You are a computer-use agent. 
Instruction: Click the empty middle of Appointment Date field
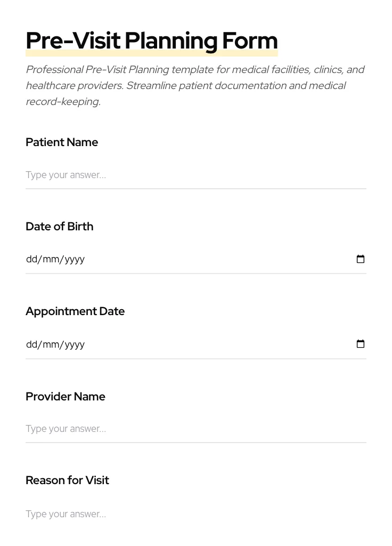pyautogui.click(x=213, y=344)
